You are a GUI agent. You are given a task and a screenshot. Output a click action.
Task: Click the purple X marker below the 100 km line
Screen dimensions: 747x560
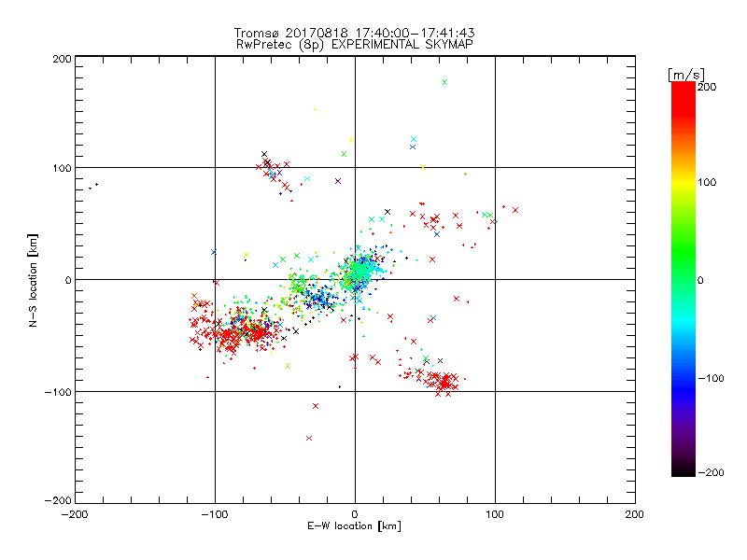point(338,181)
